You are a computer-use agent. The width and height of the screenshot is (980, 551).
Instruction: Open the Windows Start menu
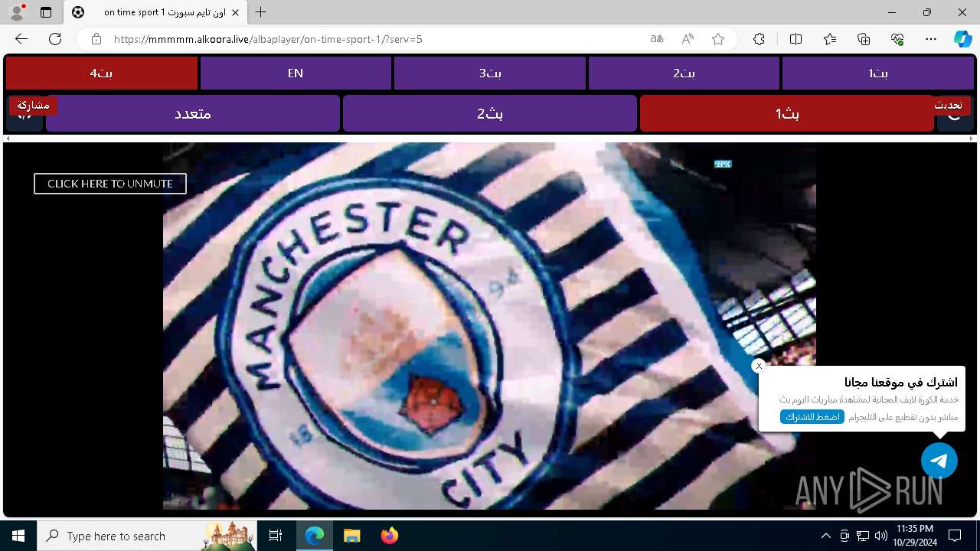[x=18, y=536]
